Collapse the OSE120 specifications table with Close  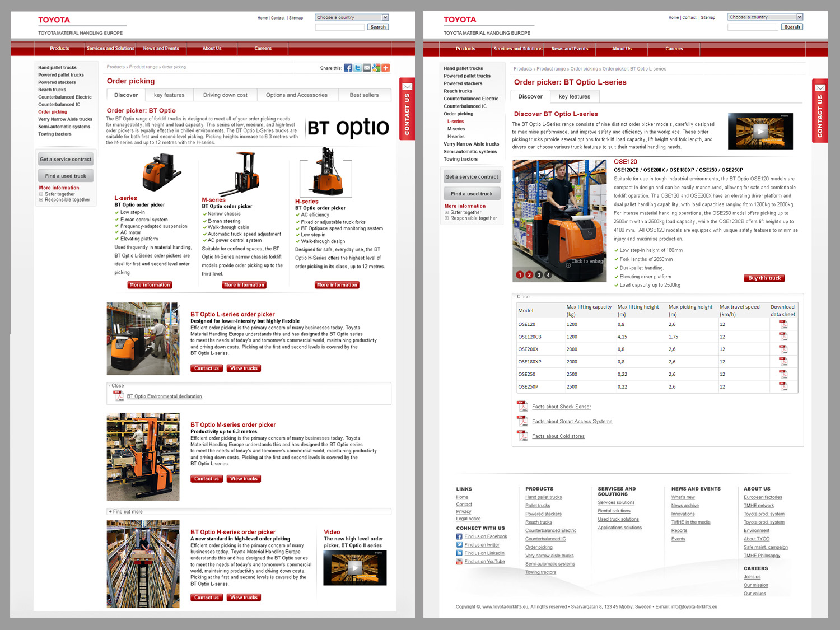(521, 297)
